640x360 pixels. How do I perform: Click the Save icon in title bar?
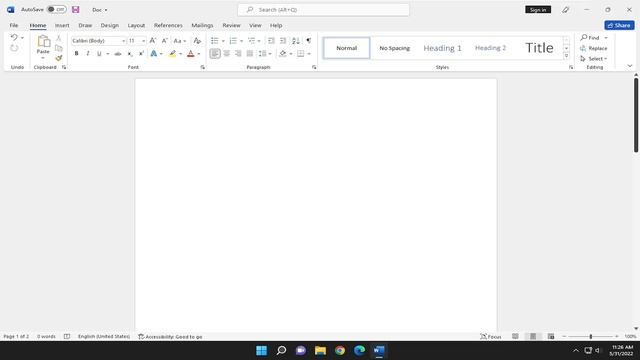pos(76,9)
